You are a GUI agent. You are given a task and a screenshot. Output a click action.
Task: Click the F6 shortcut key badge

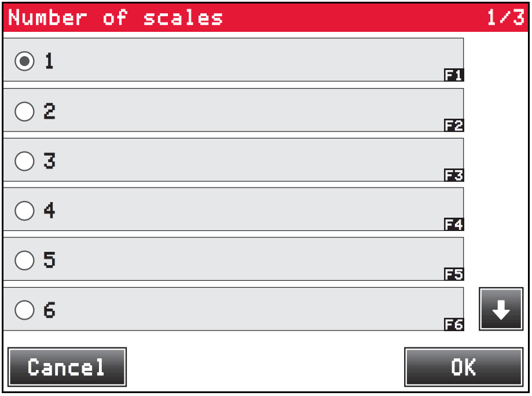point(454,324)
